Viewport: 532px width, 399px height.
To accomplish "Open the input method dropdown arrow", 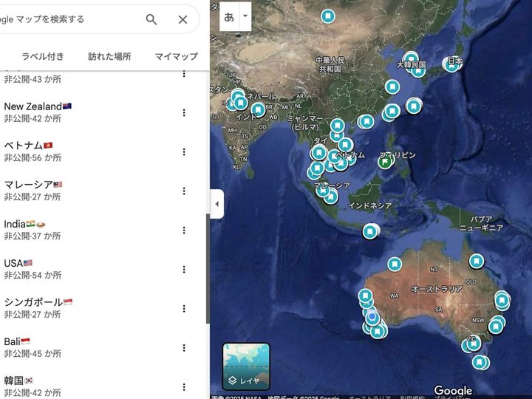I will click(245, 16).
